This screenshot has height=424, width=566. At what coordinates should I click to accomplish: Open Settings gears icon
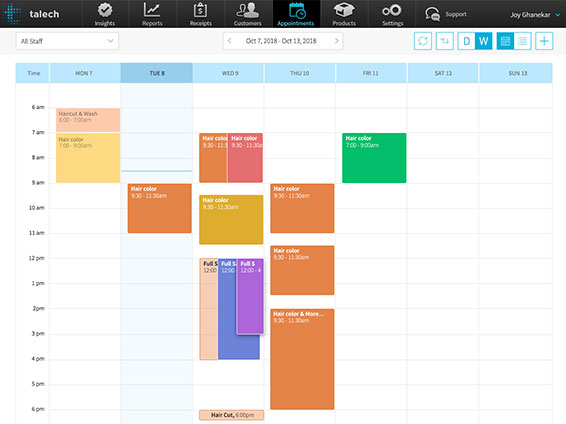pyautogui.click(x=392, y=10)
